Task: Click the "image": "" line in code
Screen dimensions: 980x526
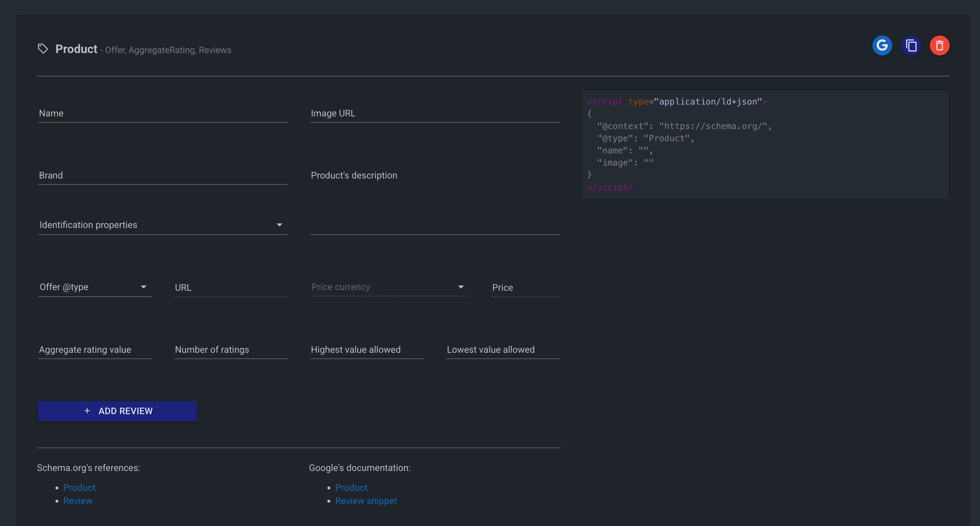Action: click(625, 163)
